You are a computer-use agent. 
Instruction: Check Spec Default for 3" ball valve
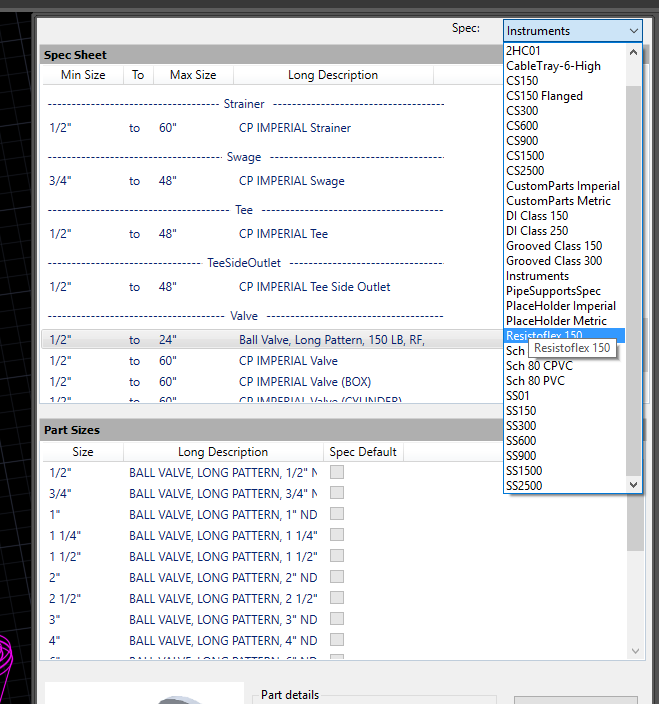click(337, 619)
